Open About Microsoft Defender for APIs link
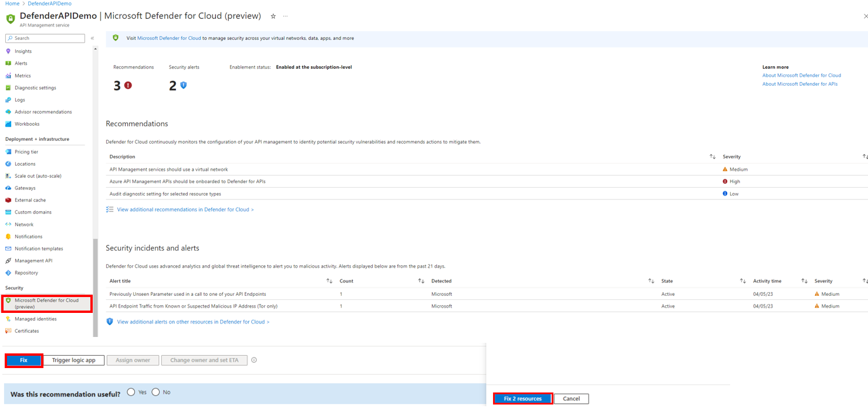Image resolution: width=868 pixels, height=408 pixels. [800, 84]
